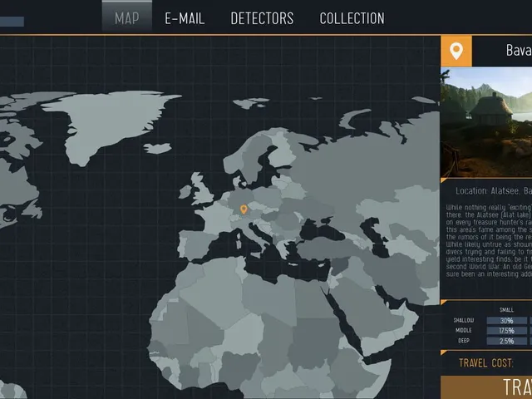Click Greenland on the world map
532x399 pixels.
coord(109,126)
